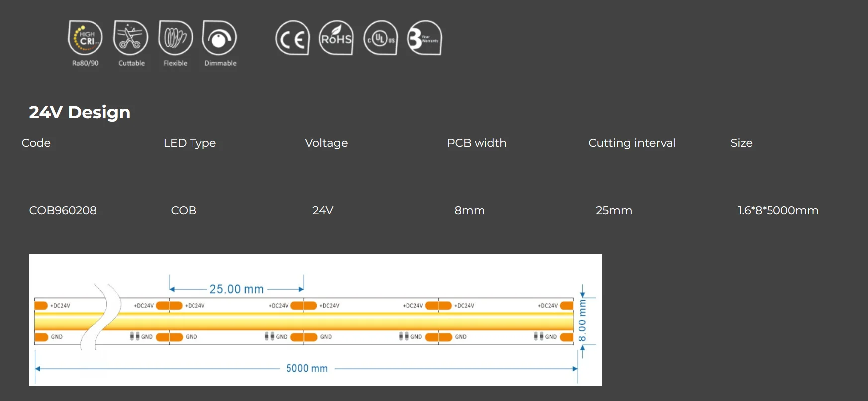868x401 pixels.
Task: Click the 24V Design heading
Action: [80, 112]
